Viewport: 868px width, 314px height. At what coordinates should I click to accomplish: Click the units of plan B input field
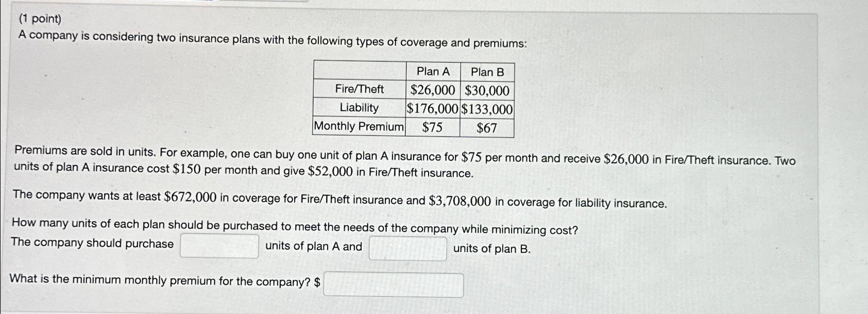407,247
